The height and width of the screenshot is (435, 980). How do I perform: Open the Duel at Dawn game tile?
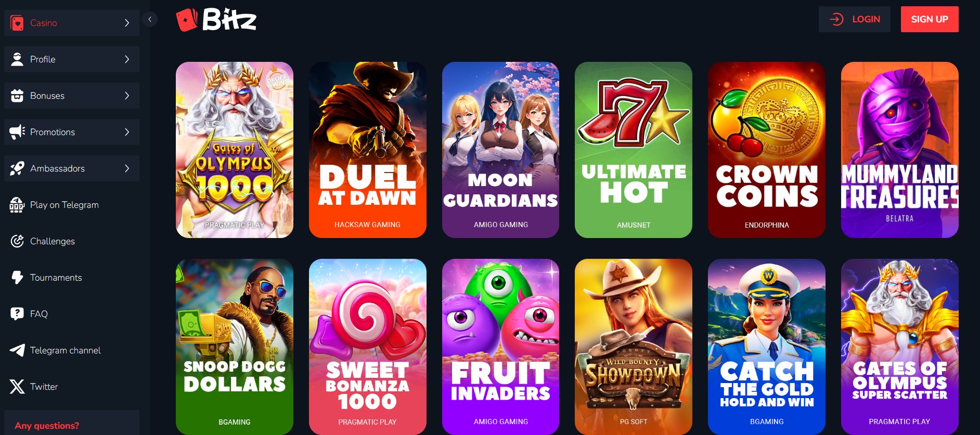(367, 150)
